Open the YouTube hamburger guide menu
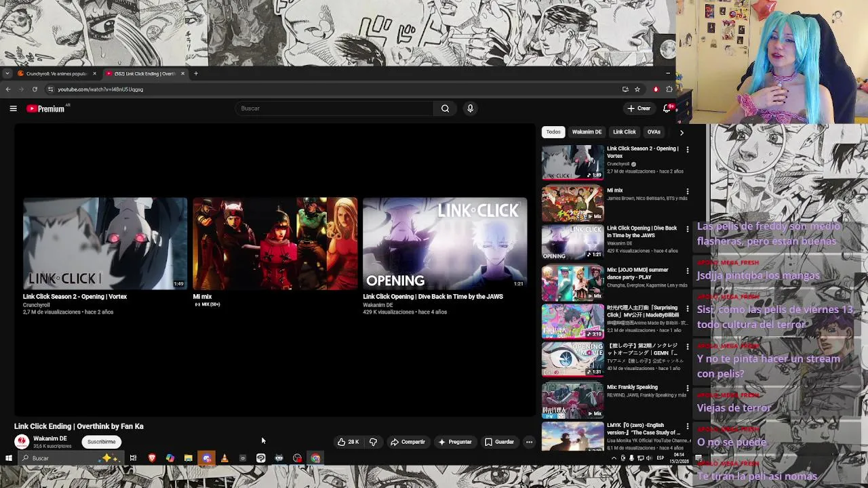Viewport: 868px width, 488px height. click(x=13, y=108)
